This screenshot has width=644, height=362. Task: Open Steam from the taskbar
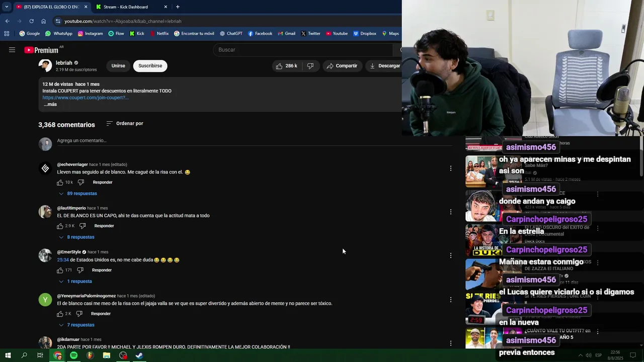click(x=139, y=355)
